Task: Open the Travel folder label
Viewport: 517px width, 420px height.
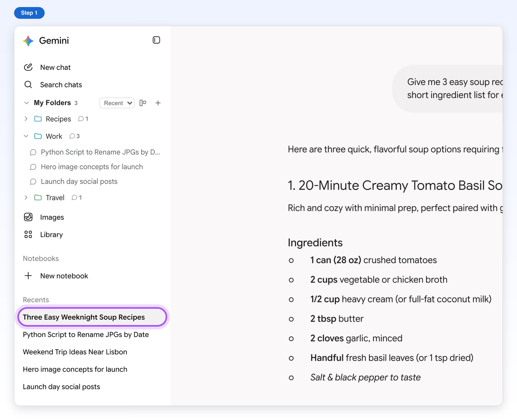Action: coord(55,198)
